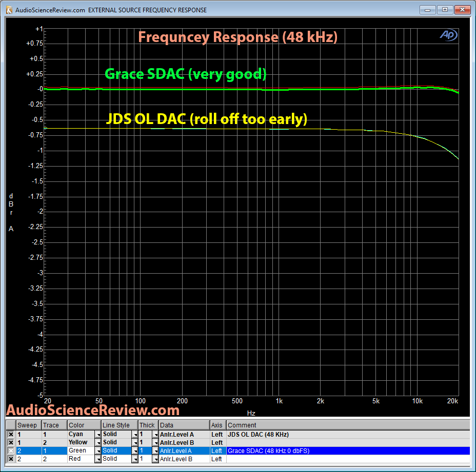Maximize the frequency response window
Viewport: 476px width, 472px height.
(445, 10)
